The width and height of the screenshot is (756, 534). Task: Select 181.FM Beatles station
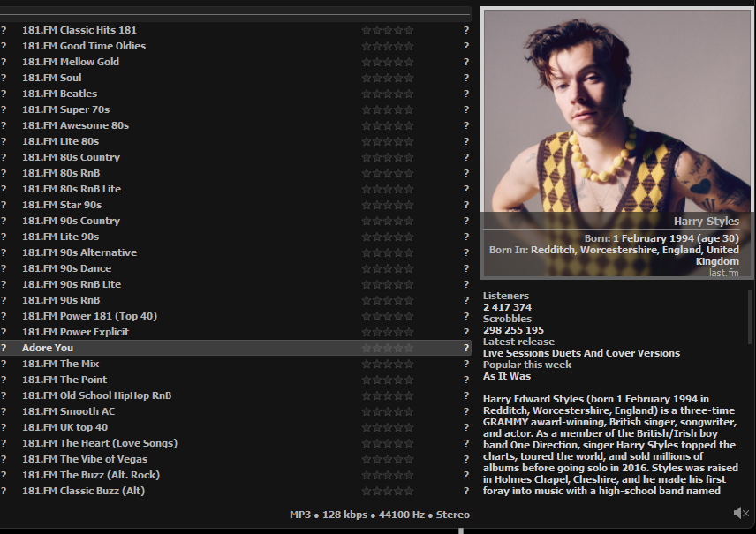236,94
